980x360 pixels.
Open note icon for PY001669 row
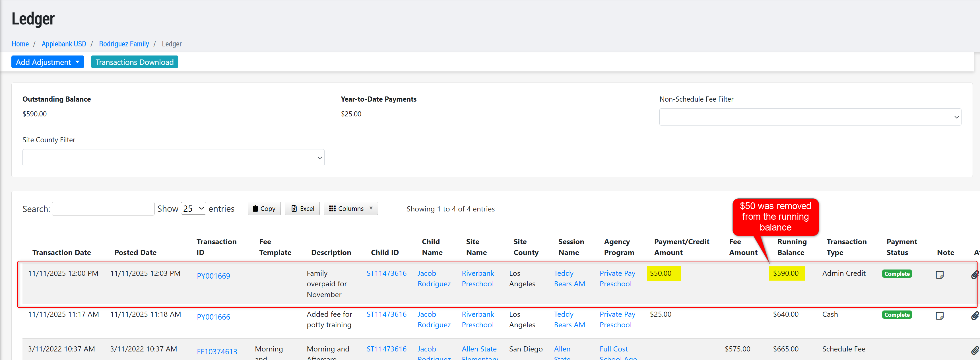coord(939,274)
